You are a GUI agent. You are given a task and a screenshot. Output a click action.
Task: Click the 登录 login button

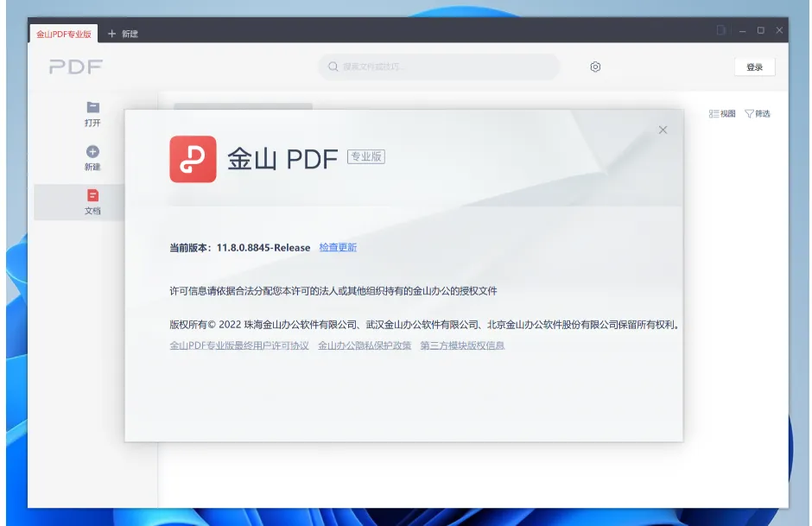[754, 67]
